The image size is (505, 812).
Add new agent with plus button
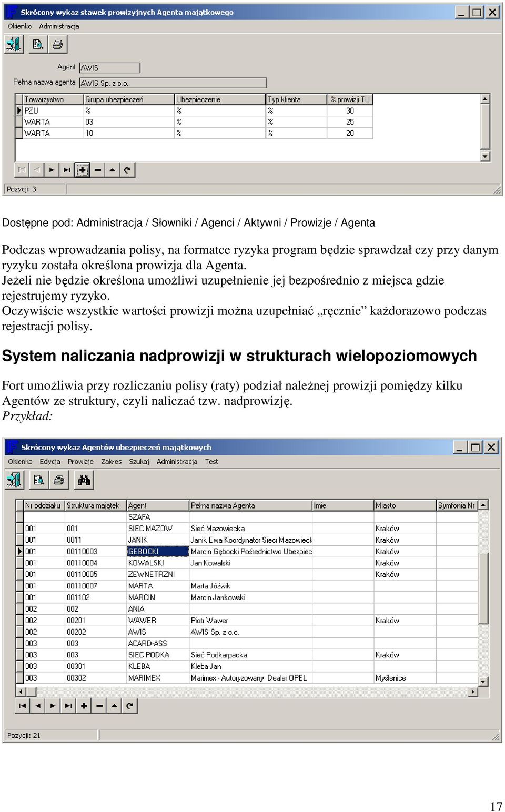click(84, 706)
